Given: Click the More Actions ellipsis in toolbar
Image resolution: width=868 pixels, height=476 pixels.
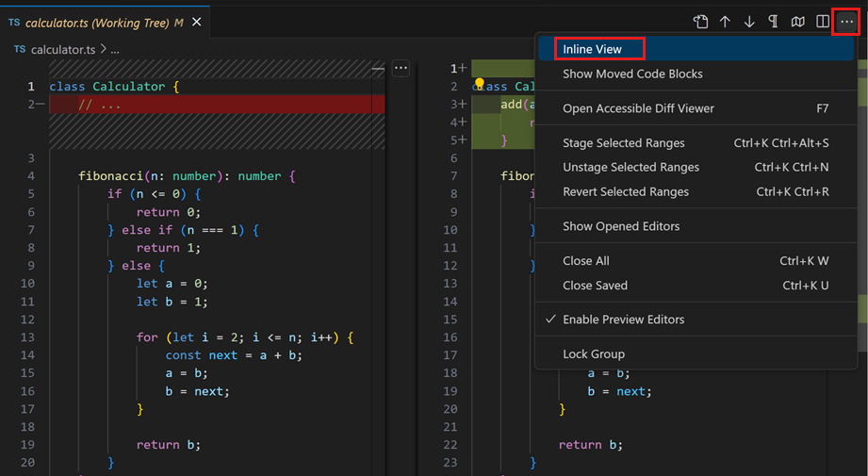Looking at the screenshot, I should (846, 22).
